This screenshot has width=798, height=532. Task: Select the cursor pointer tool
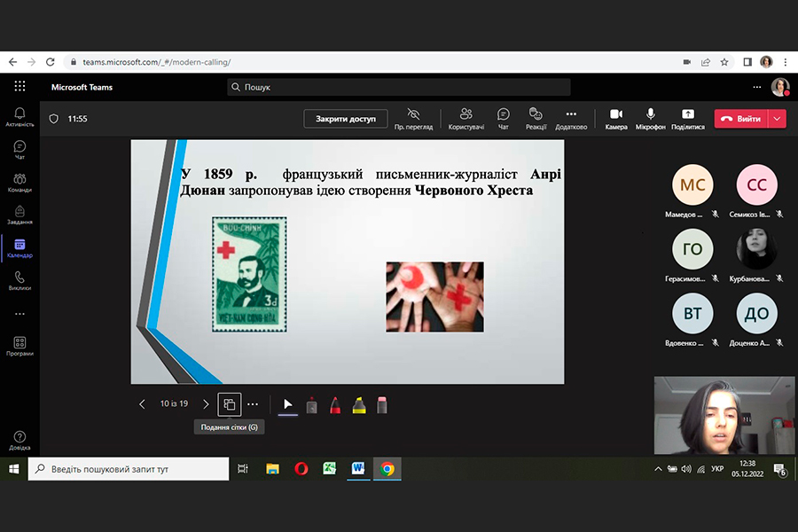(287, 404)
